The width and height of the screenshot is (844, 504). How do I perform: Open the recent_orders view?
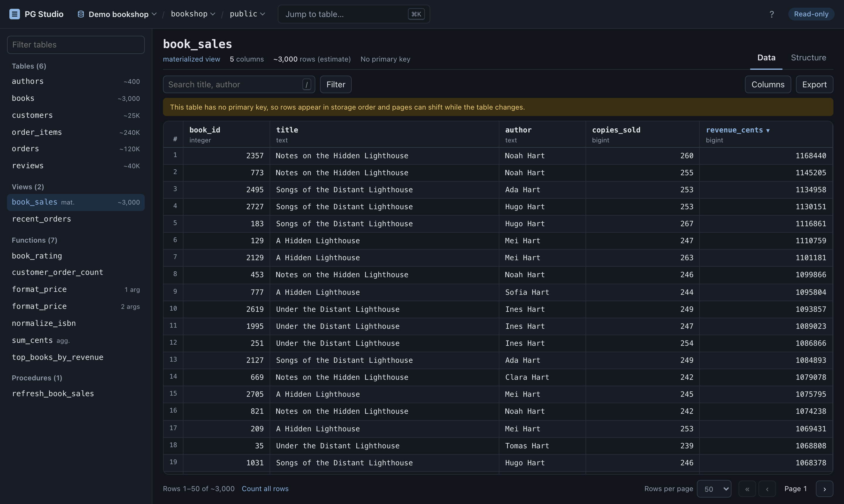[x=76, y=219]
